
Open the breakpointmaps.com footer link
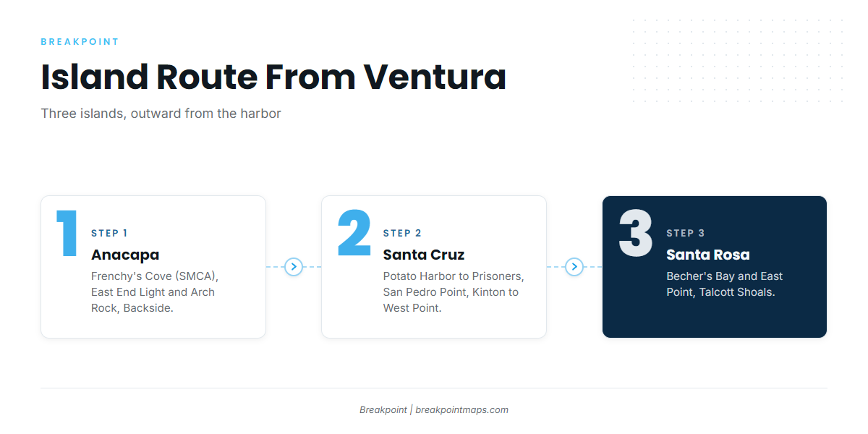(461, 409)
